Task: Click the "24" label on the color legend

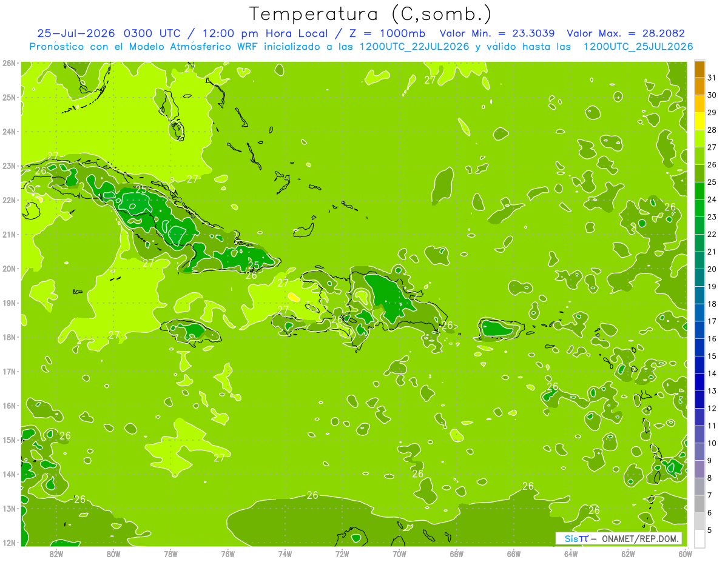Action: click(712, 199)
